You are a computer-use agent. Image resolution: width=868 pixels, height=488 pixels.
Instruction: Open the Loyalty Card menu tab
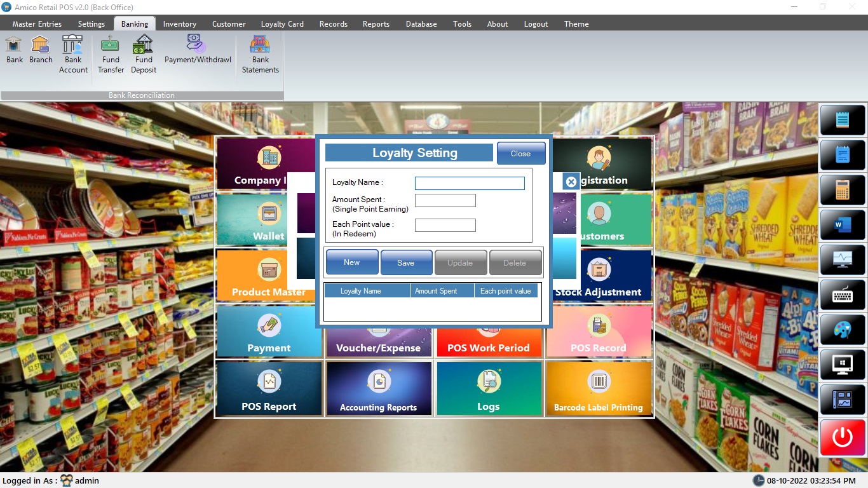pyautogui.click(x=282, y=24)
